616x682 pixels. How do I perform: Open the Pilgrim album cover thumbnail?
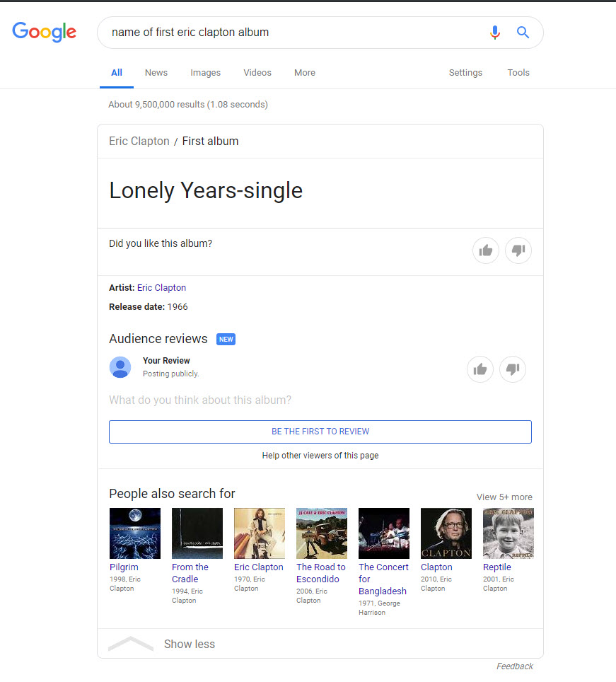[x=135, y=533]
